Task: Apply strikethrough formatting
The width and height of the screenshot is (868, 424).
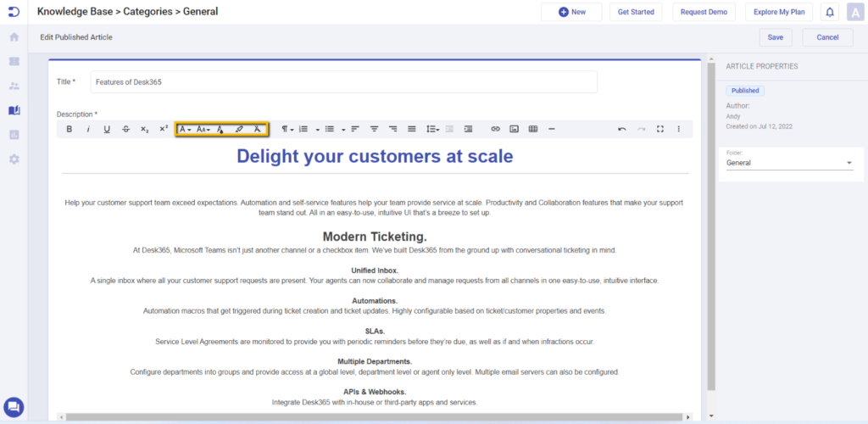Action: [125, 129]
